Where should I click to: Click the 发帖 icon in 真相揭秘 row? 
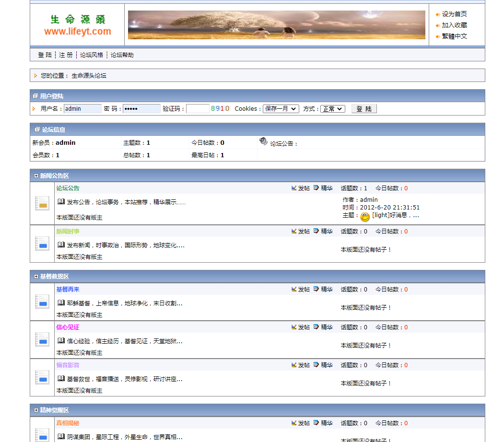point(294,423)
